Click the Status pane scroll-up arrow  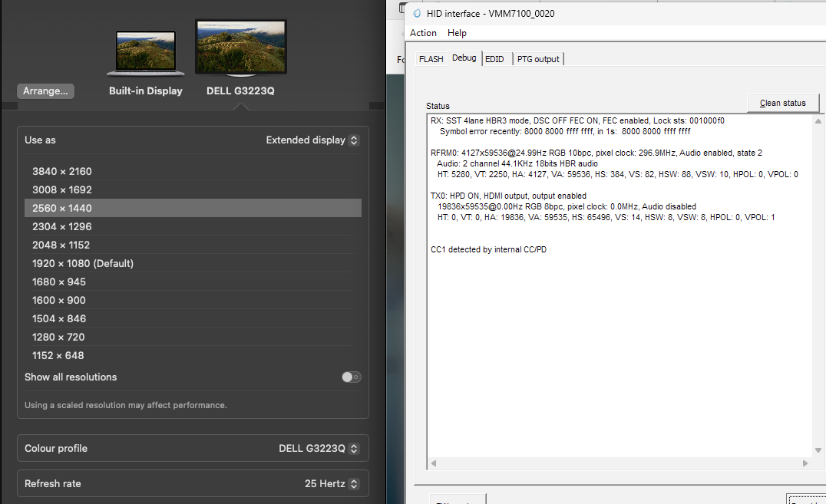coord(818,120)
